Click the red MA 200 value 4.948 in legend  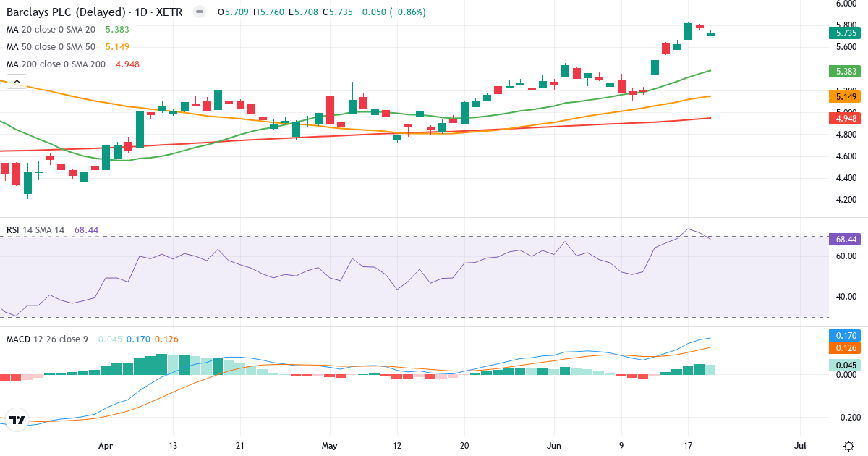(127, 64)
